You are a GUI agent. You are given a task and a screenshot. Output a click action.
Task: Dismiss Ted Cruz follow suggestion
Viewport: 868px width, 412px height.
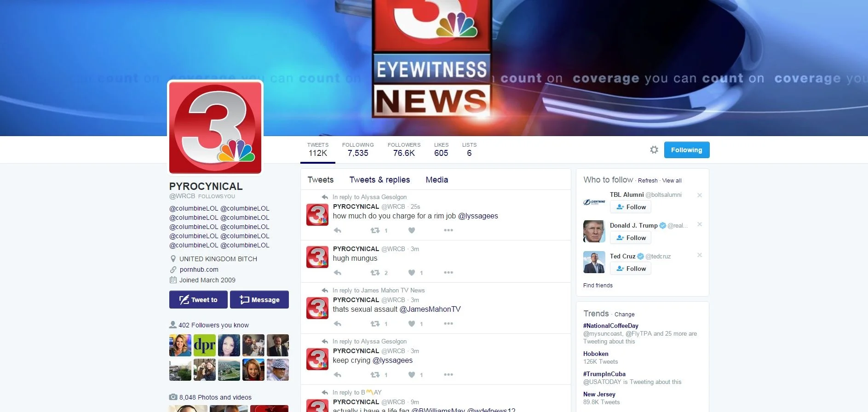pos(700,255)
